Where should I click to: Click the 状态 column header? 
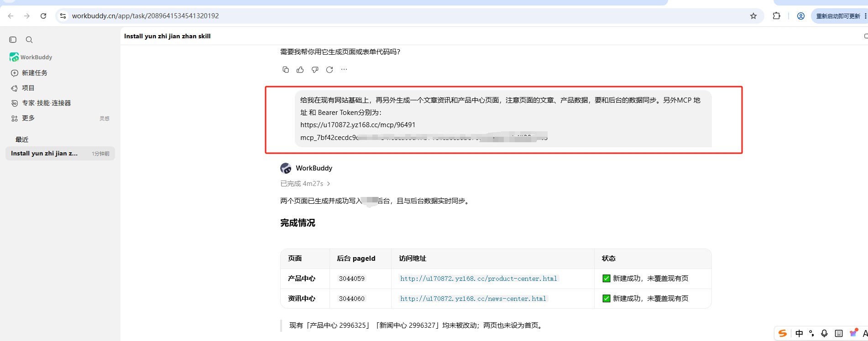(609, 258)
